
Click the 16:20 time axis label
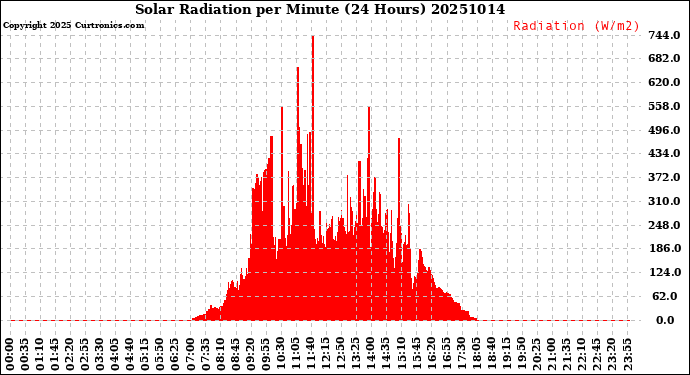click(x=432, y=354)
